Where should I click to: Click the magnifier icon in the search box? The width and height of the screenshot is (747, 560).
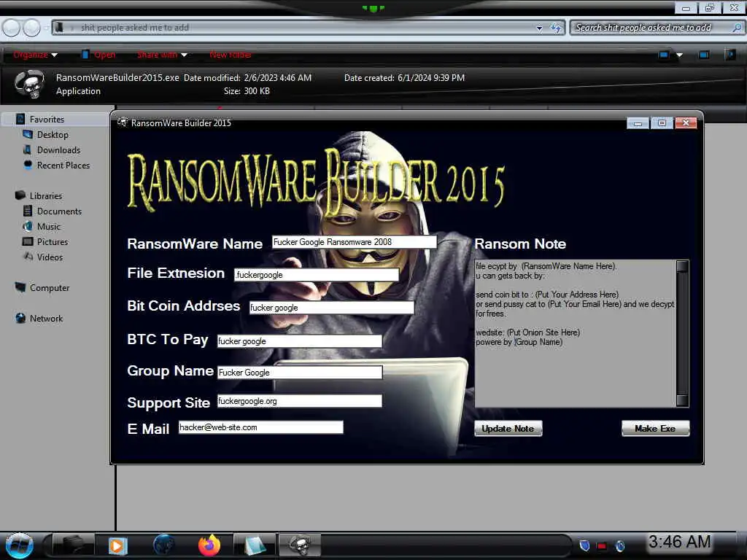pyautogui.click(x=737, y=28)
